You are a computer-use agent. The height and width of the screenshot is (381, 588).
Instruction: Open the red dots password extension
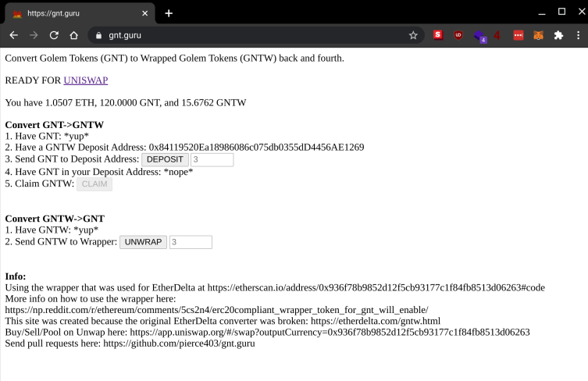point(519,35)
